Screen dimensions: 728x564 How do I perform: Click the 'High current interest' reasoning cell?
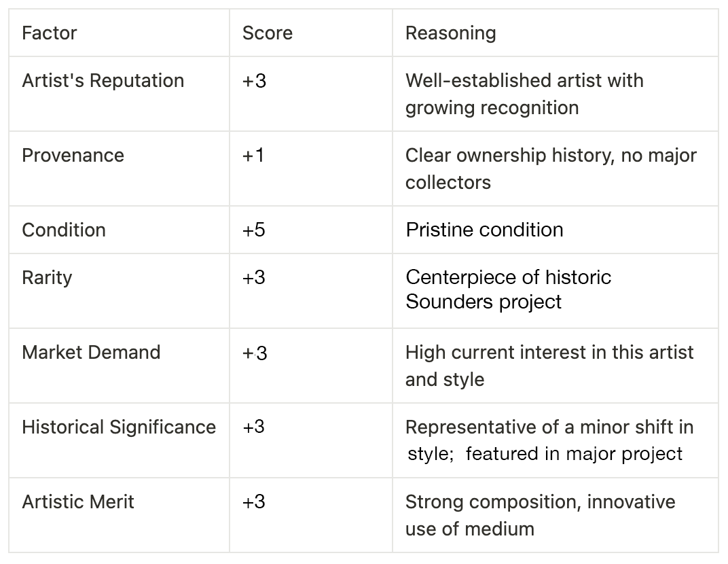click(x=549, y=366)
